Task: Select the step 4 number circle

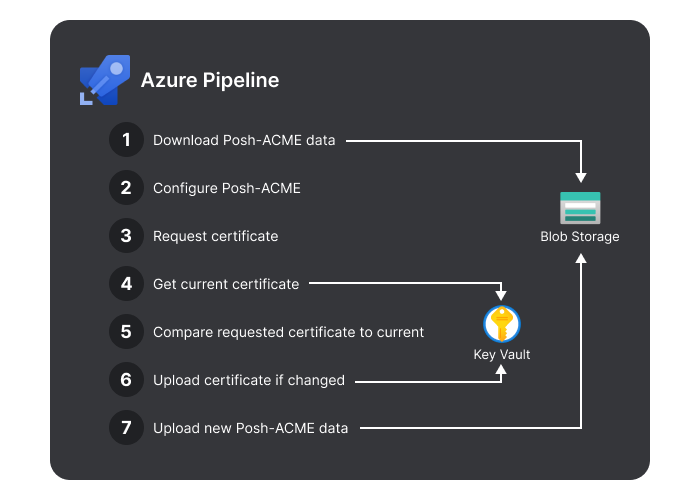Action: tap(126, 284)
